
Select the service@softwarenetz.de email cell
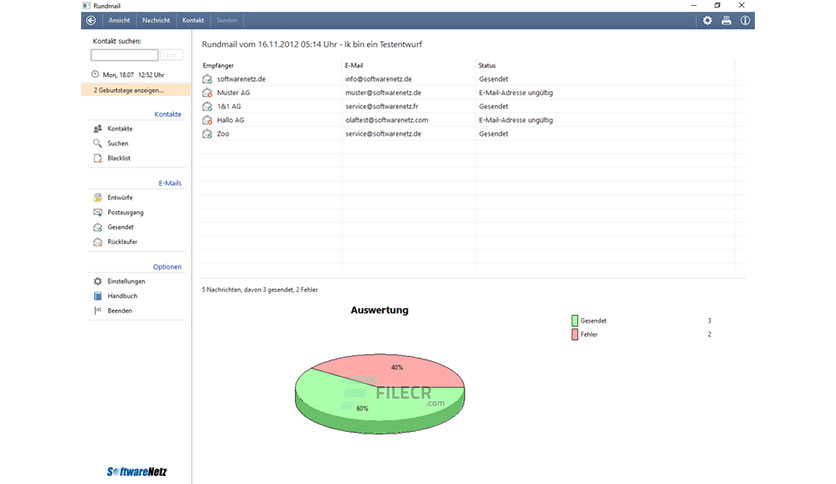pyautogui.click(x=383, y=134)
